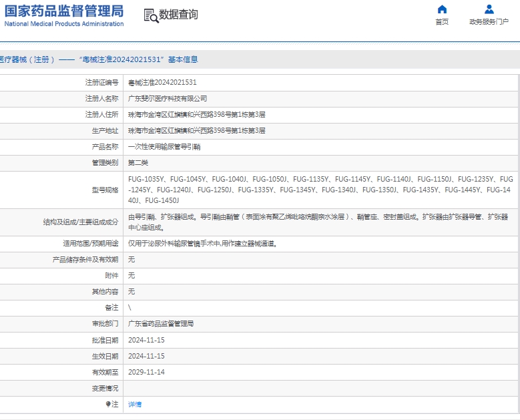Click the 注册人住所 address value
520x420 pixels.
(197, 114)
